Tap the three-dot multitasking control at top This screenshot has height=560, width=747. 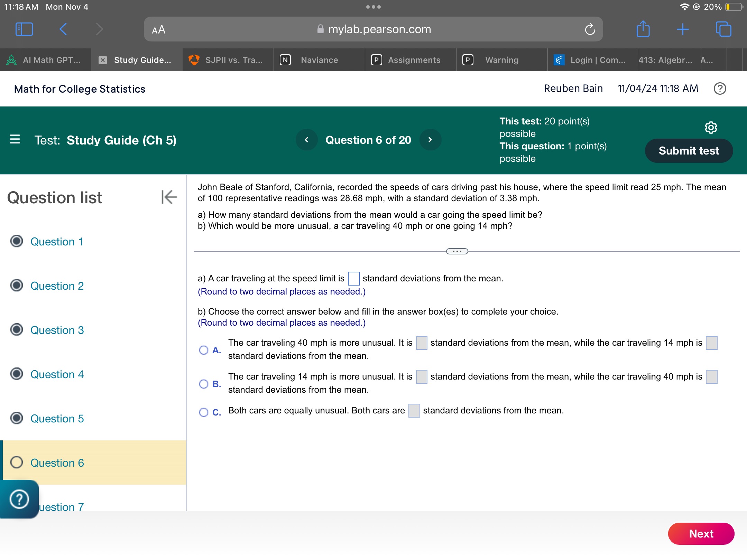coord(373,7)
